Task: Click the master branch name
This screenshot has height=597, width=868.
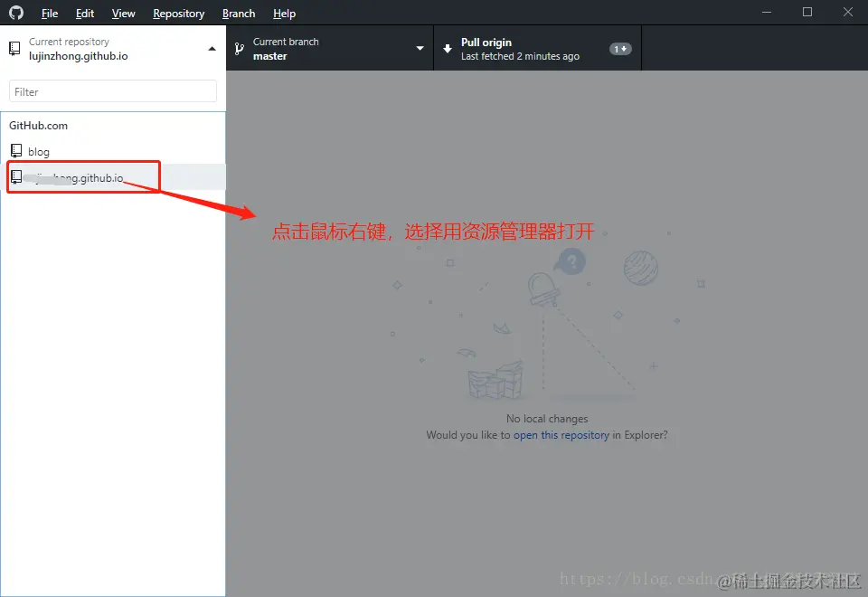Action: 269,56
